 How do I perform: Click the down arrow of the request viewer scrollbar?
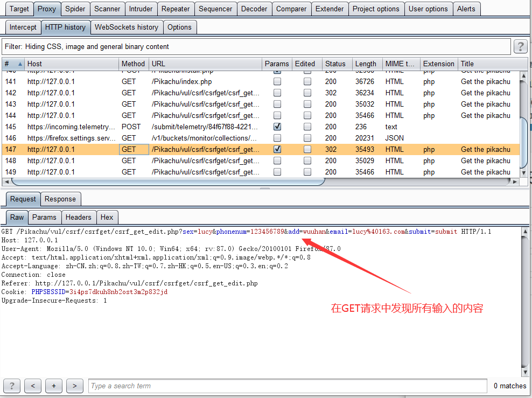coord(523,372)
